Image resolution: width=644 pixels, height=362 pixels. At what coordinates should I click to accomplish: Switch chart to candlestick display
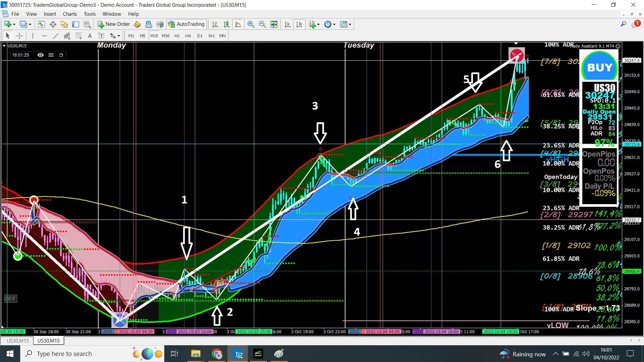(x=226, y=24)
